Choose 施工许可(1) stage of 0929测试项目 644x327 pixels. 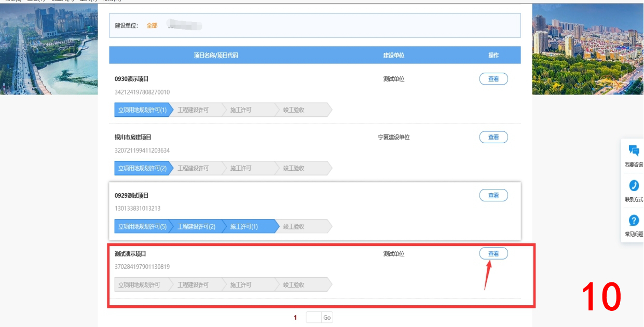pyautogui.click(x=244, y=226)
